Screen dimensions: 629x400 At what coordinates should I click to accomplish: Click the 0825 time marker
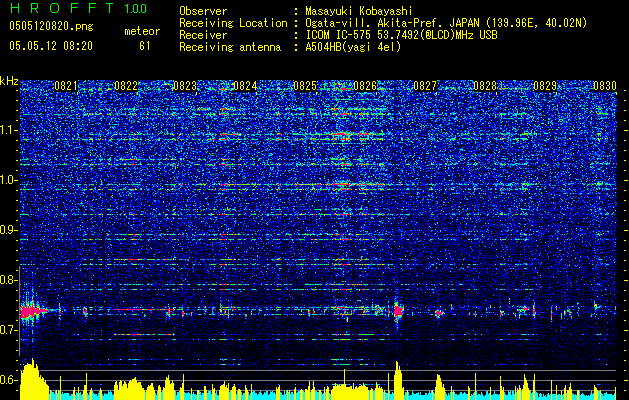(305, 86)
